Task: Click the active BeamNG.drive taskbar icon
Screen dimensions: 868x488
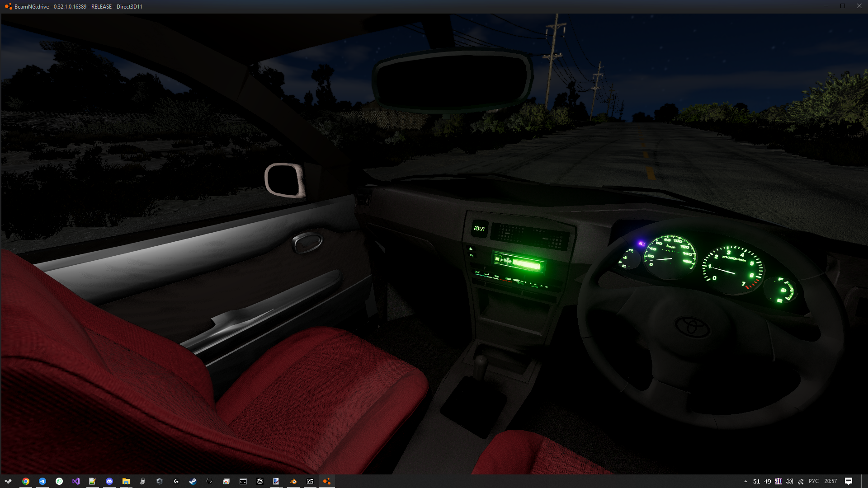Action: [x=327, y=481]
